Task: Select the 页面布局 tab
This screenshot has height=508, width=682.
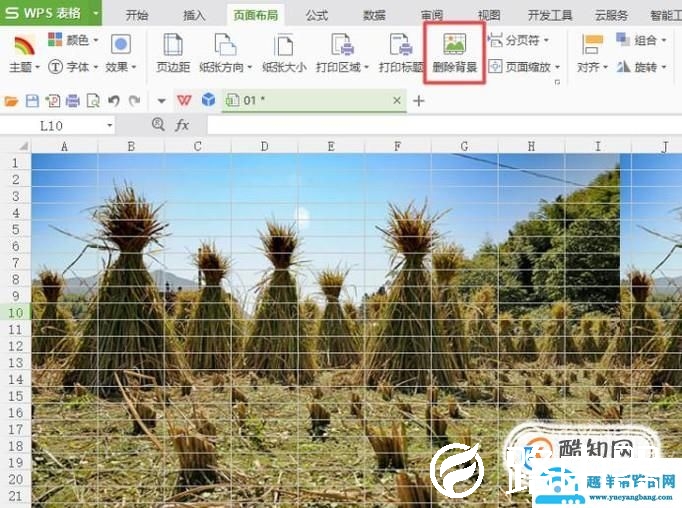Action: pyautogui.click(x=256, y=15)
